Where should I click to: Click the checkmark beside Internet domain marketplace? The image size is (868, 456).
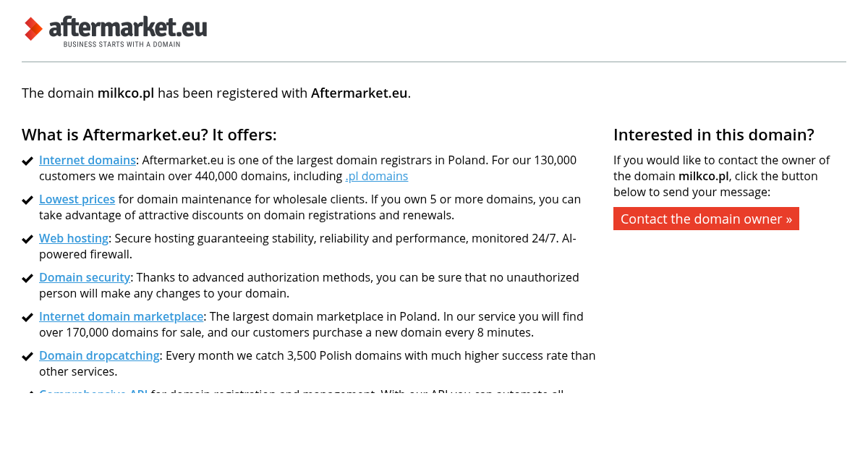27,318
